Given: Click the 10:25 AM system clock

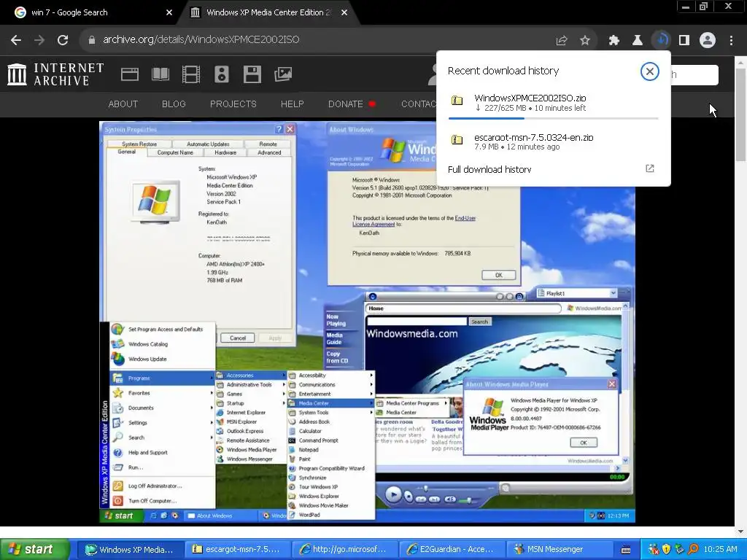Looking at the screenshot, I should 720,550.
